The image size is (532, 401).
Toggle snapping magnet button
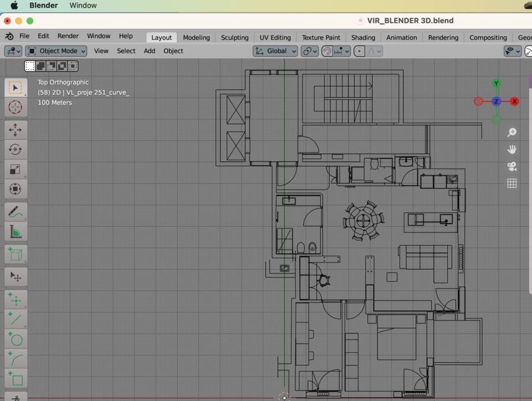click(328, 51)
